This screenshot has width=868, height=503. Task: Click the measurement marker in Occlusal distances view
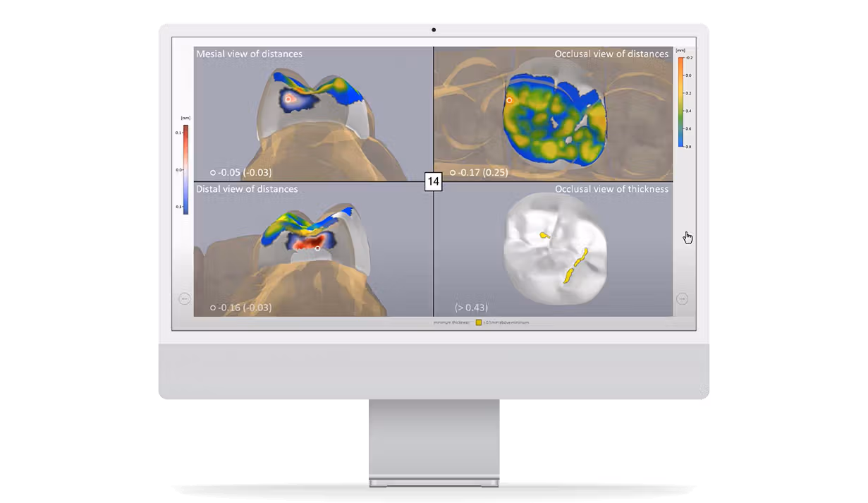(x=510, y=100)
